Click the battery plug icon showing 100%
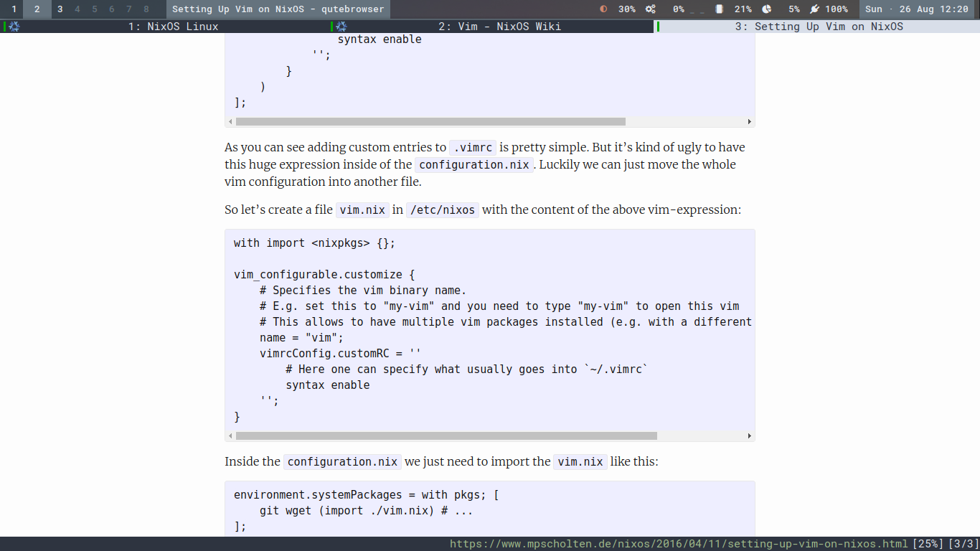This screenshot has width=980, height=551. click(814, 9)
